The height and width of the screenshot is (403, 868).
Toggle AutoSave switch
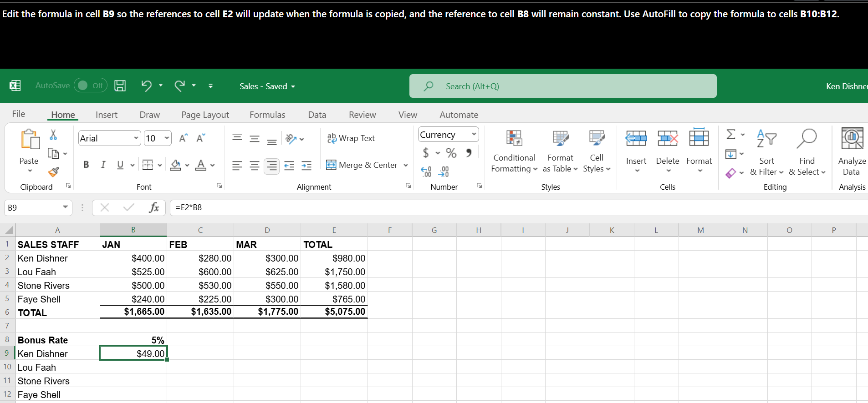91,86
